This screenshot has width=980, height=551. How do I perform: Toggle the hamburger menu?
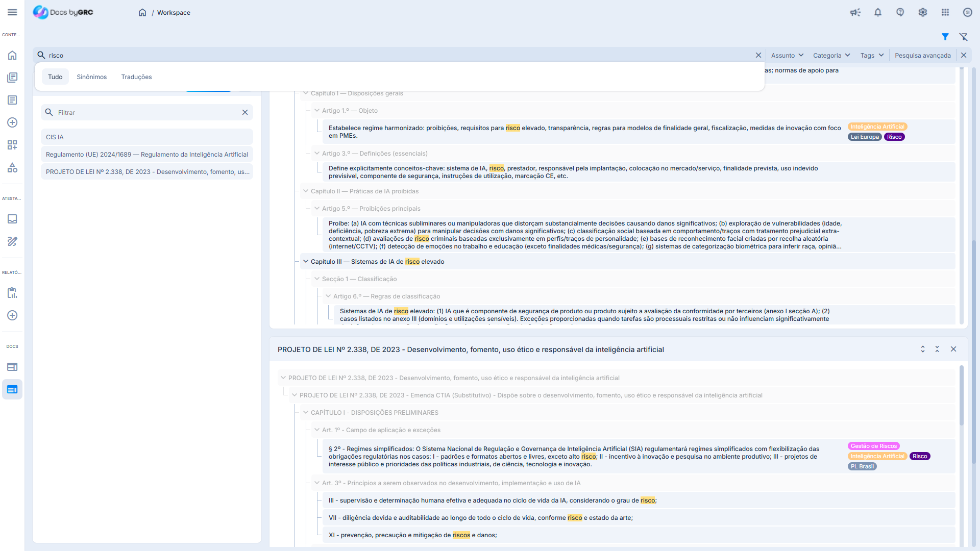[12, 12]
